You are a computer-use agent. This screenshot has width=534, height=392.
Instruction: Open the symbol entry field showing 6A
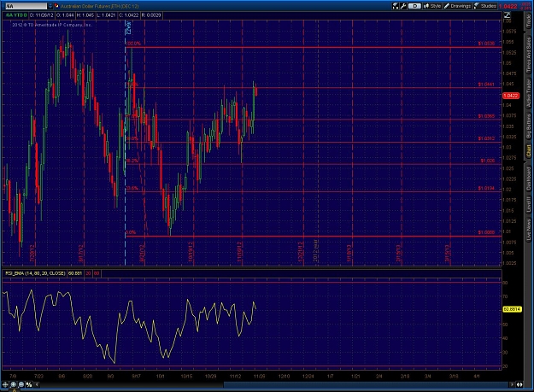pyautogui.click(x=26, y=6)
